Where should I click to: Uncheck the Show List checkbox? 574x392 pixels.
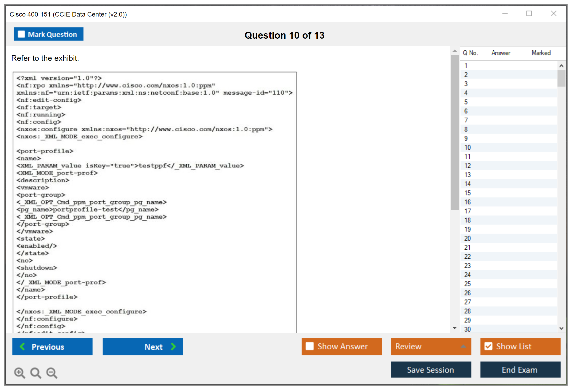(x=488, y=346)
